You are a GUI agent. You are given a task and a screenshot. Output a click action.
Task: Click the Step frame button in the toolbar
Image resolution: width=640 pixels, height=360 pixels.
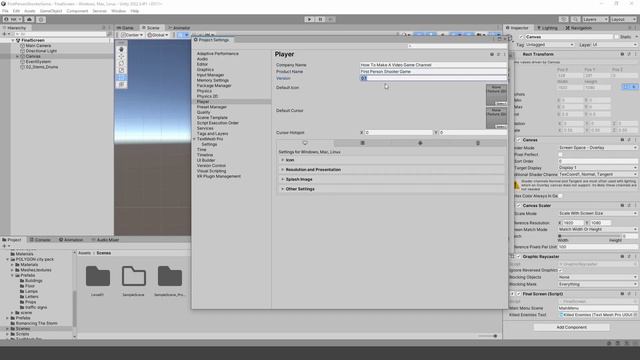(x=331, y=19)
